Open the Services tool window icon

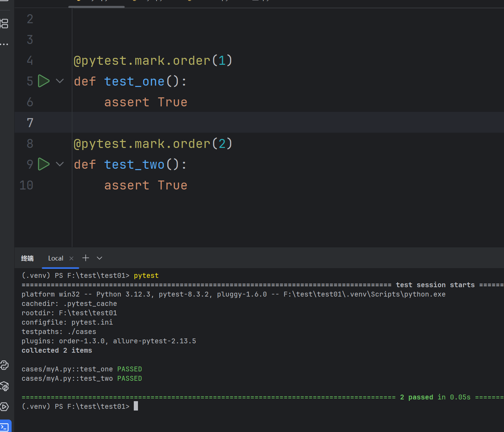pos(4,406)
